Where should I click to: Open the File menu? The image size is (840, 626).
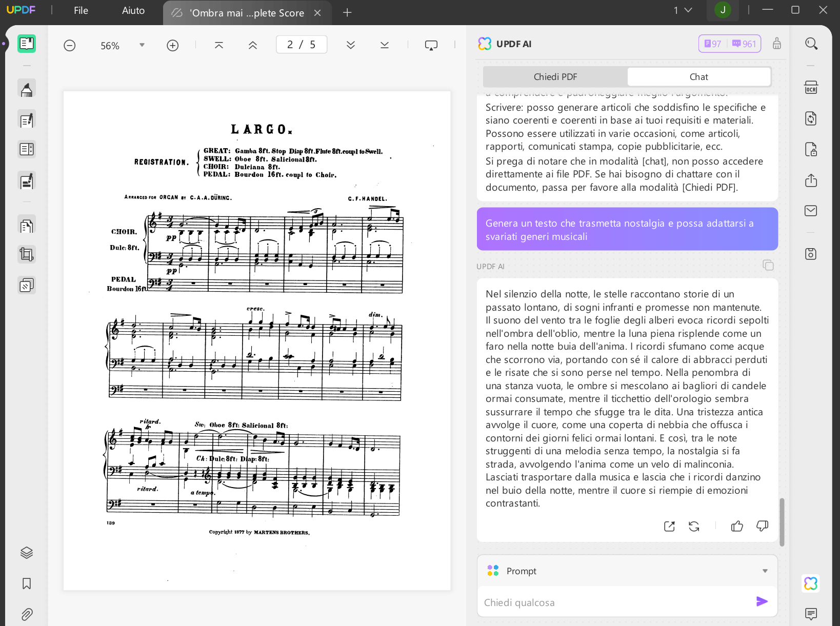(81, 11)
